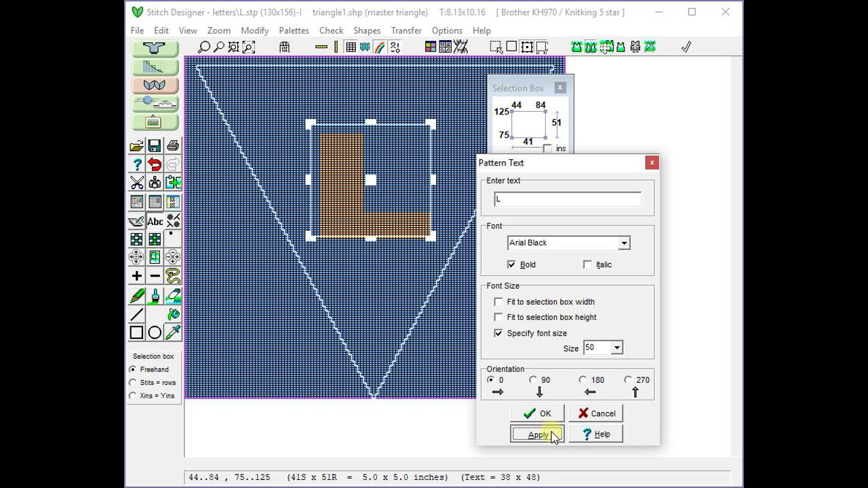This screenshot has height=488, width=868.
Task: Click the Print icon
Action: (x=173, y=146)
